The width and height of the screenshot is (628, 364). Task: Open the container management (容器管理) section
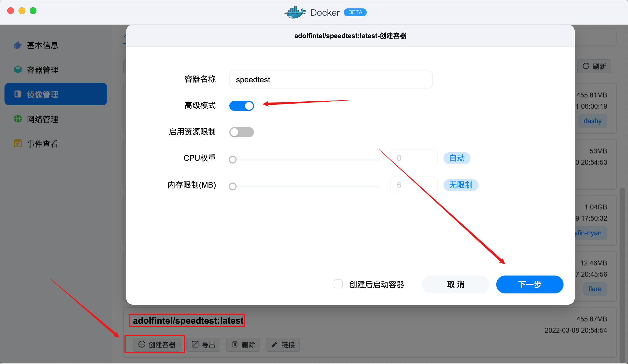[x=43, y=70]
